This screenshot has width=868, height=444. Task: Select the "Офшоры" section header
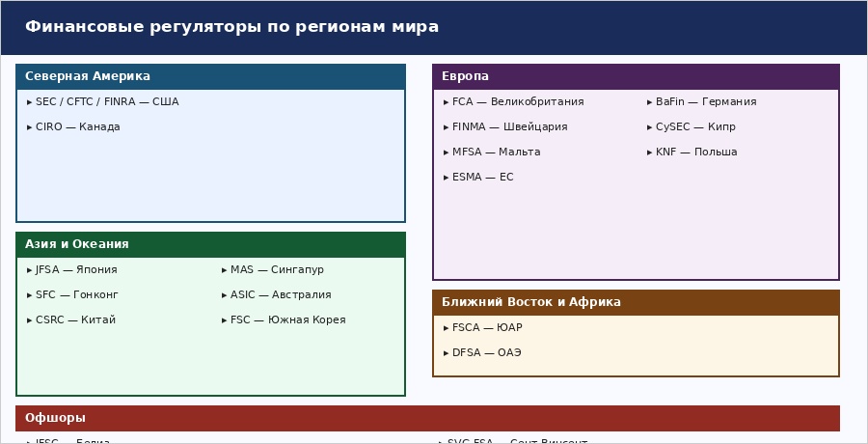click(x=427, y=419)
